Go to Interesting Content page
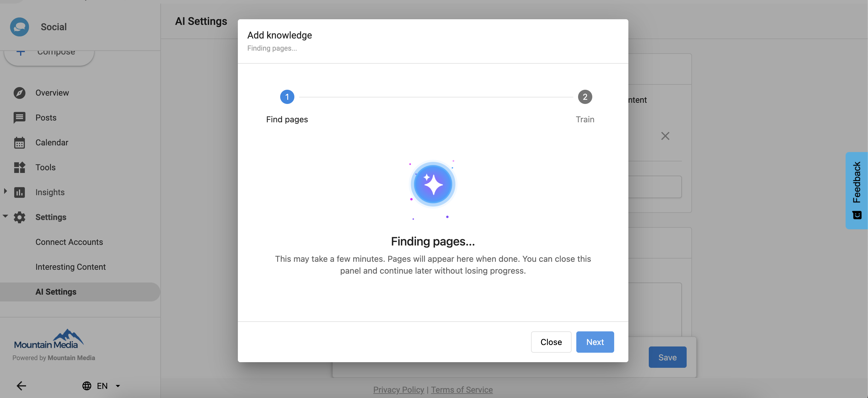Image resolution: width=868 pixels, height=398 pixels. (70, 267)
